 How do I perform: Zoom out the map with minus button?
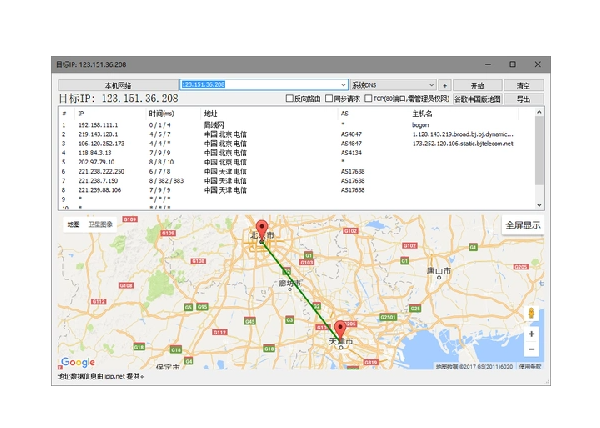click(x=531, y=349)
